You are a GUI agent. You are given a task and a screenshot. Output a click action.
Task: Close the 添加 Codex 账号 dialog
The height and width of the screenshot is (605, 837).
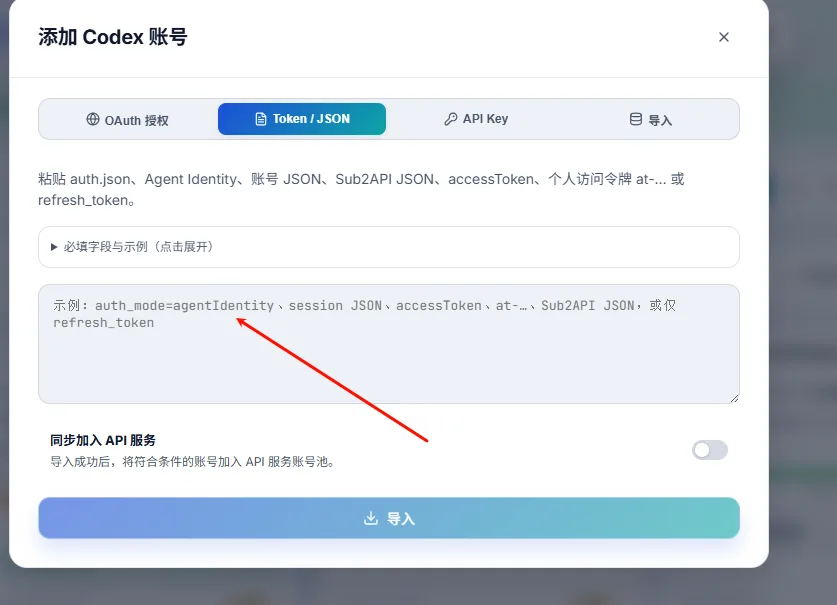[x=723, y=37]
